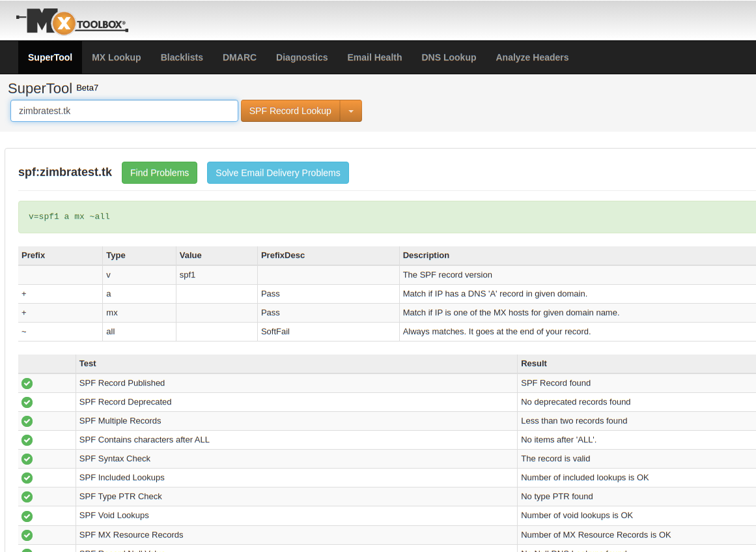
Task: Switch to the MX Lookup tab
Action: 116,57
